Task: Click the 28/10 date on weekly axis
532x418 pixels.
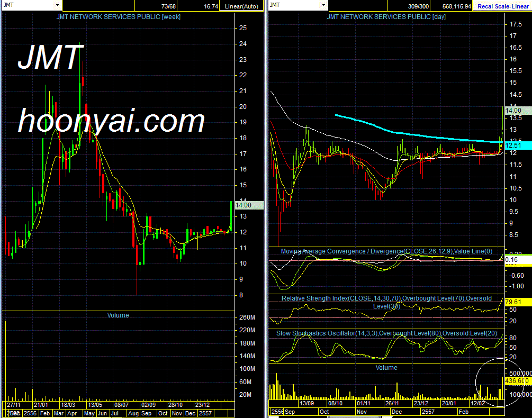Action: pyautogui.click(x=175, y=405)
